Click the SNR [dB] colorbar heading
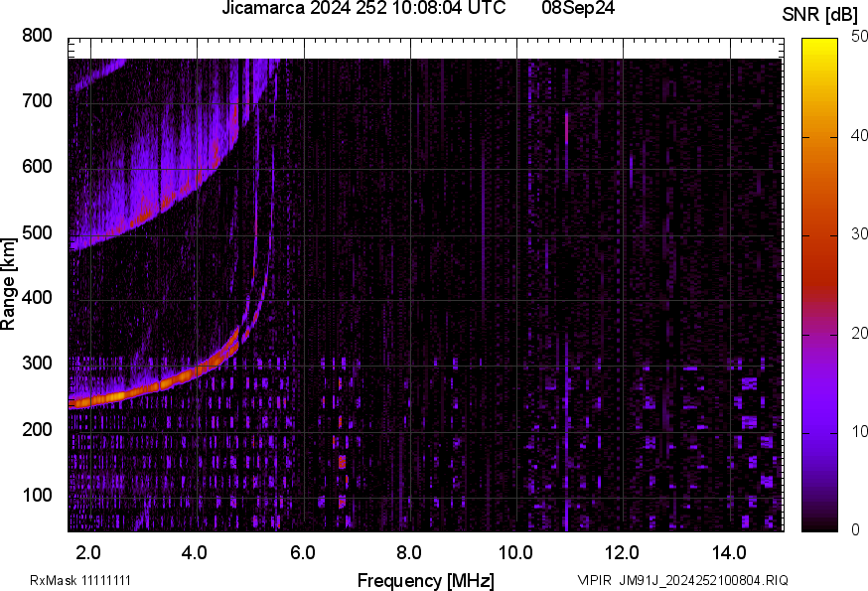868x591 pixels. click(819, 14)
